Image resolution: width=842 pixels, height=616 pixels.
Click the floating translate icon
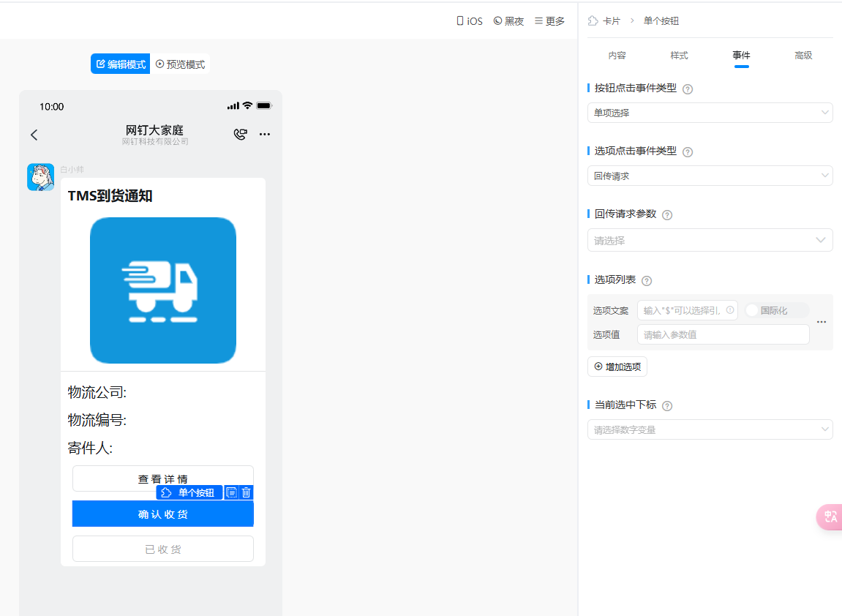pos(830,517)
